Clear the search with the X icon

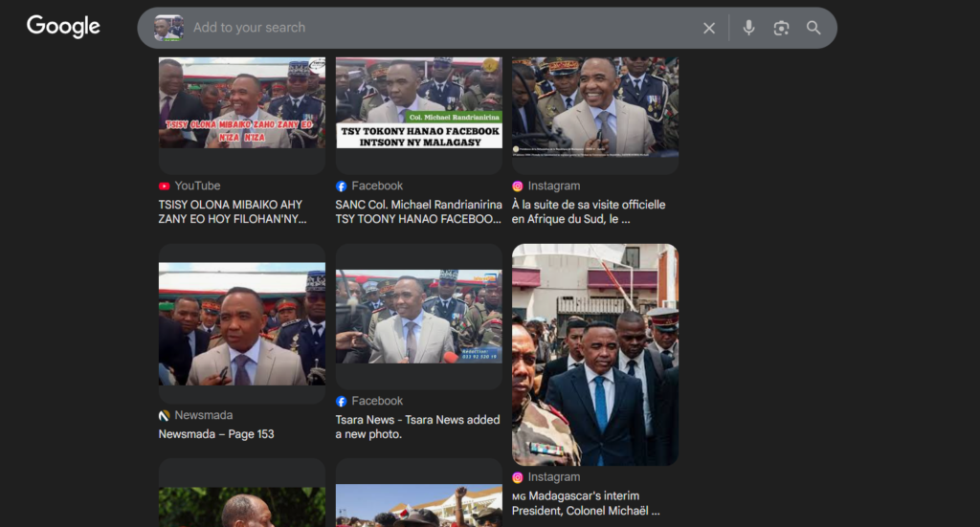(x=709, y=29)
